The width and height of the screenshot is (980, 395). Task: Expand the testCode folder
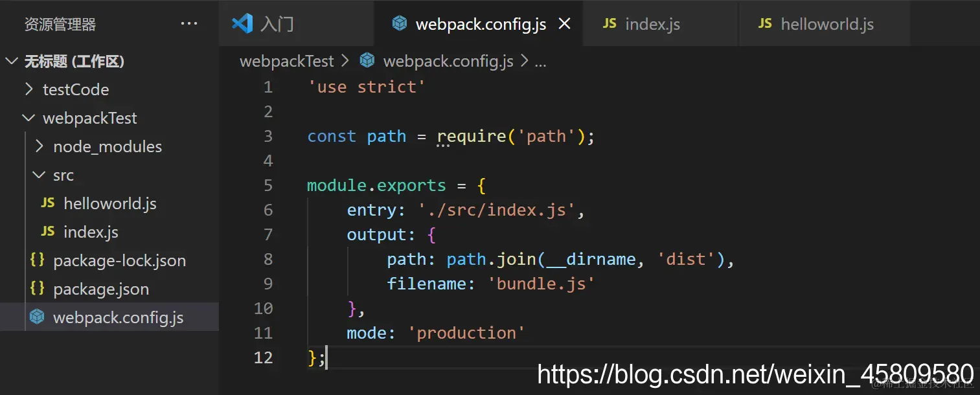click(x=28, y=89)
